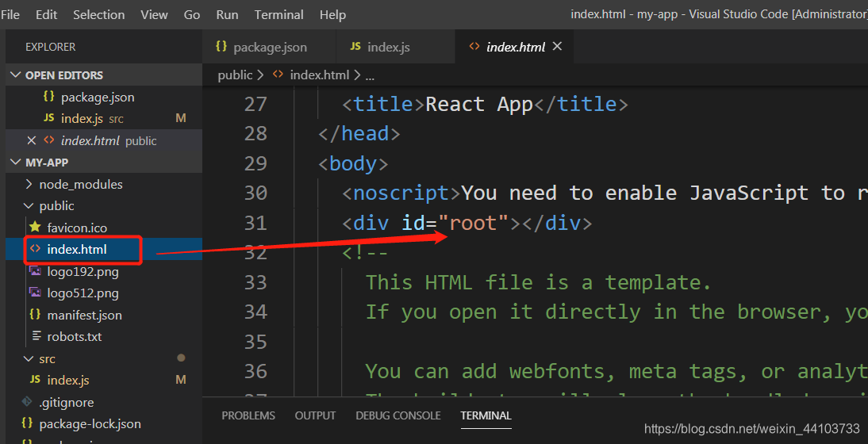Click the braces icon beside manifest.json
Screen dimensions: 868x444
[x=35, y=314]
